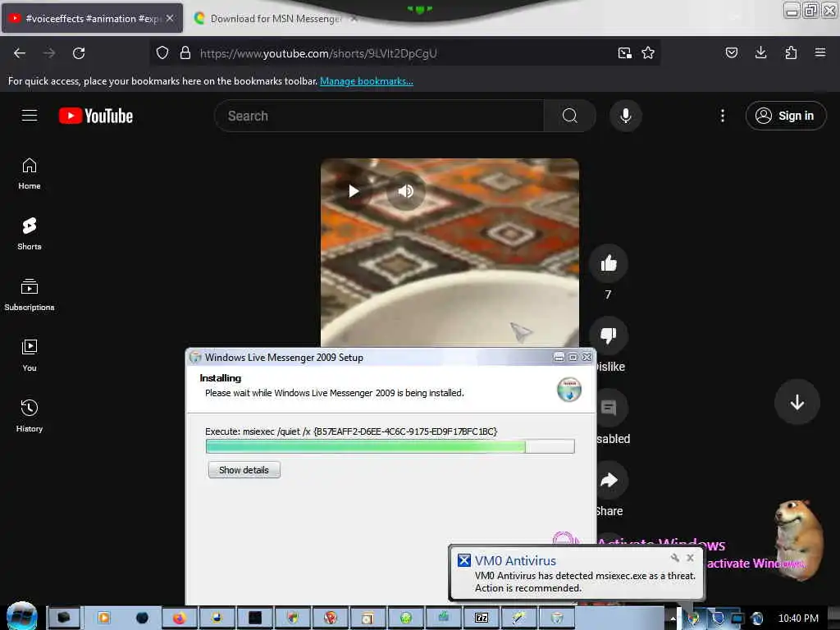Dismiss the VM0 Antivirus notification

691,558
